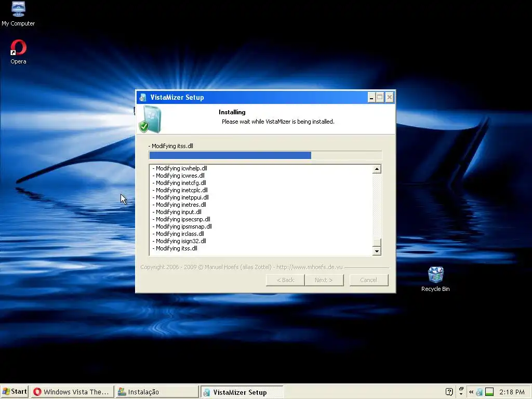
Task: Click the green meter tray icon
Action: [489, 392]
